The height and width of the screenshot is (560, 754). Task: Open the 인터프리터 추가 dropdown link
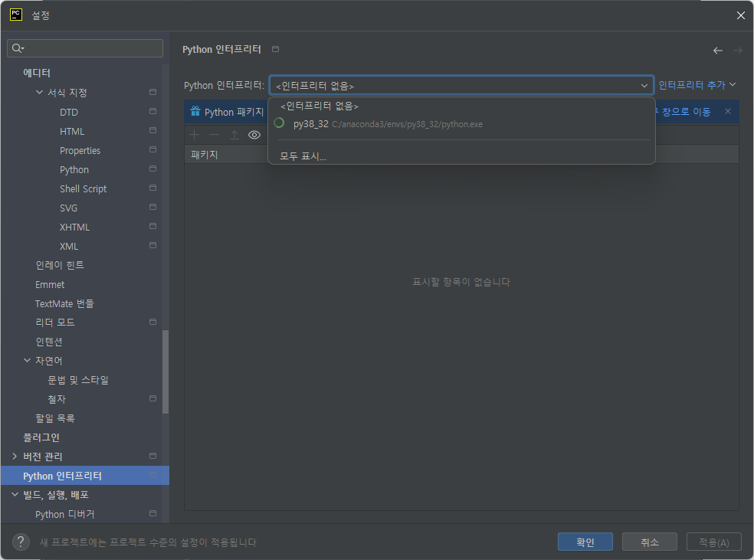click(x=697, y=85)
